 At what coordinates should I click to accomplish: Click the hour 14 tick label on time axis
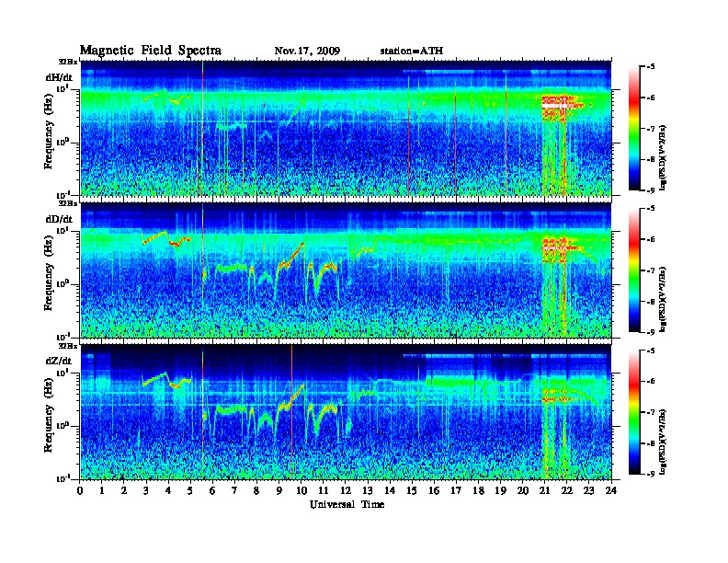(x=390, y=490)
